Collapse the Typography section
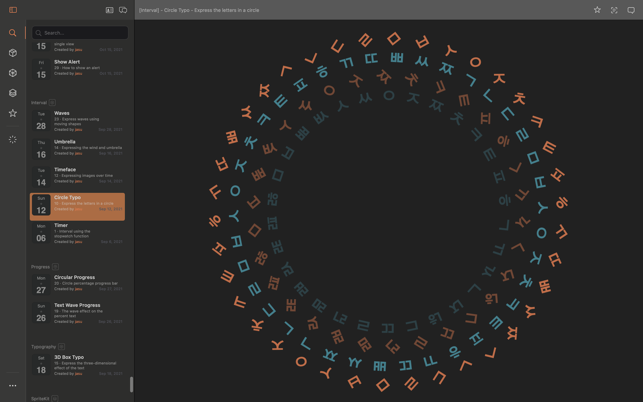Screen dimensions: 643x402 (x=61, y=347)
